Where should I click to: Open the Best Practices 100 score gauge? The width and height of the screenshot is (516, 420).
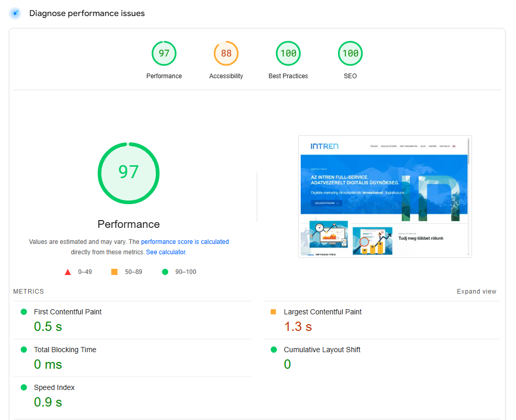[288, 53]
